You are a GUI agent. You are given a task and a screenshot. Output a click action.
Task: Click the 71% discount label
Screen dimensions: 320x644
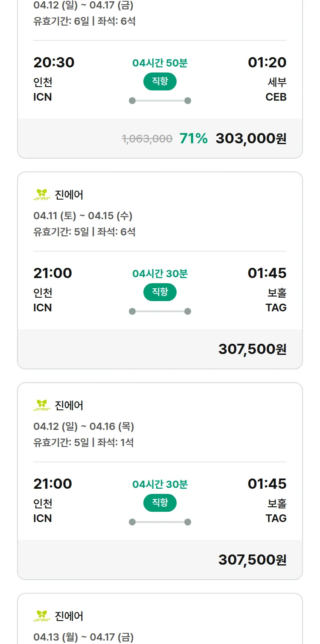(193, 139)
